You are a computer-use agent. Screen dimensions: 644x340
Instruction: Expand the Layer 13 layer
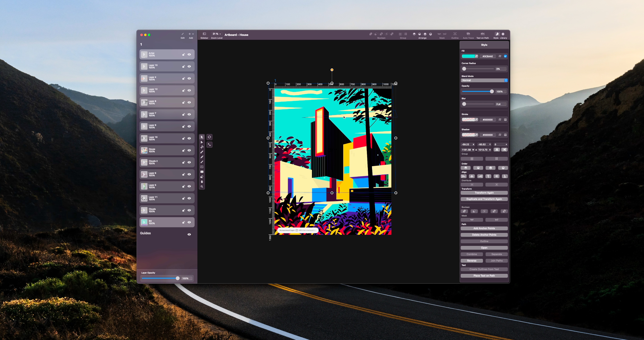pos(144,66)
